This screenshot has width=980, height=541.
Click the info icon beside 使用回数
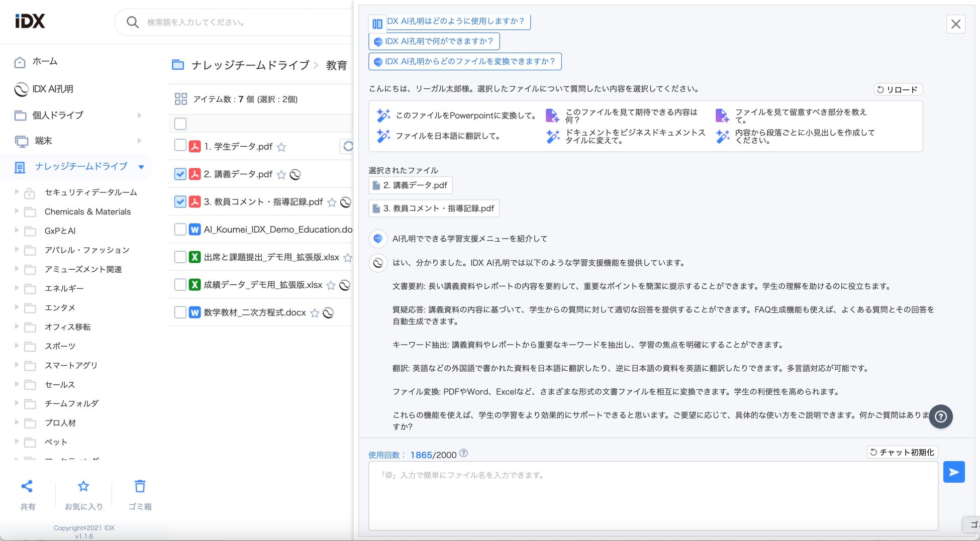pos(464,453)
